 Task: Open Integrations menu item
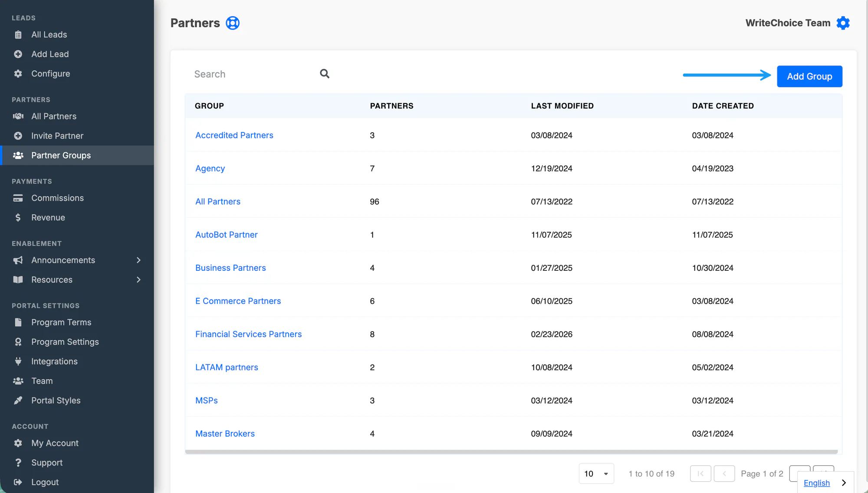pos(54,362)
